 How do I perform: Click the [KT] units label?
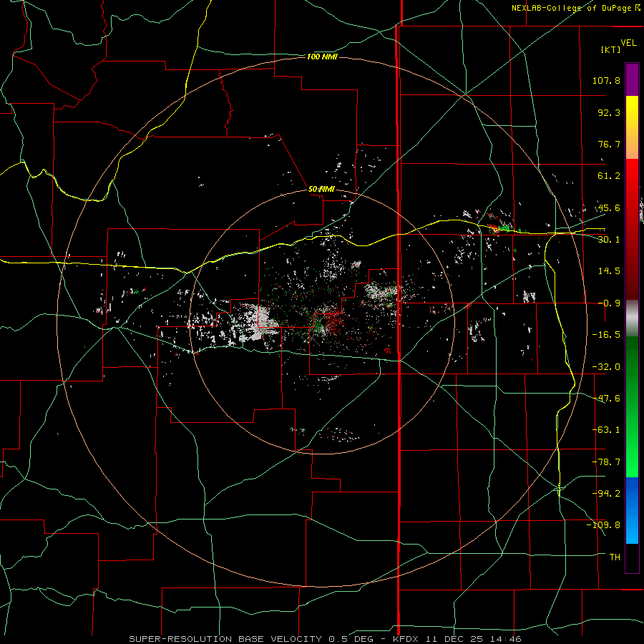(611, 49)
